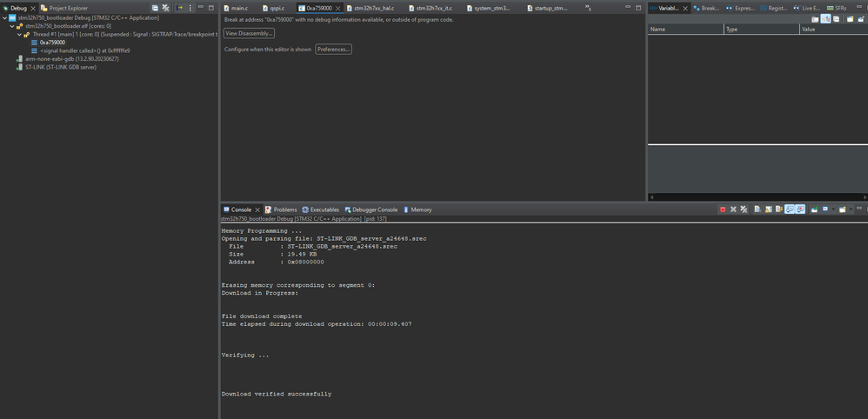Open qspi.c editor tab
This screenshot has height=419, width=868.
pos(273,9)
